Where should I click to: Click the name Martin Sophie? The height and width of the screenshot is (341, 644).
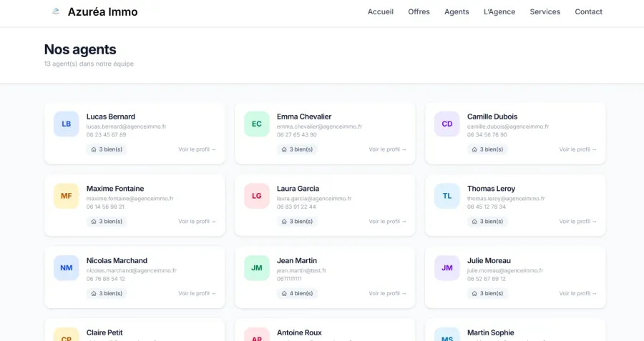click(490, 333)
